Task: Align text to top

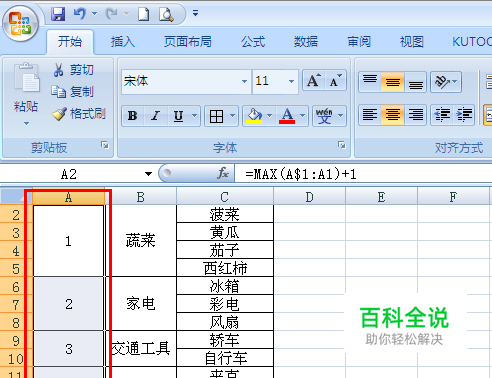Action: point(370,81)
